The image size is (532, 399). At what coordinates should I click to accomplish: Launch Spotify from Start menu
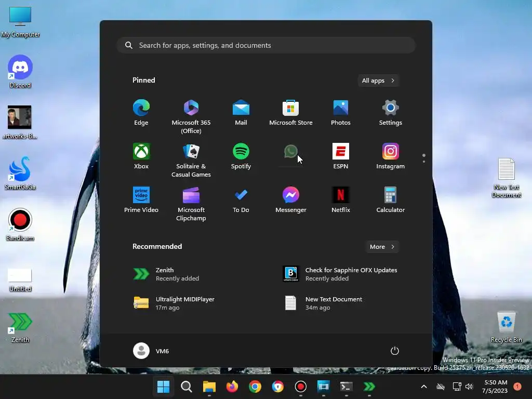(241, 156)
